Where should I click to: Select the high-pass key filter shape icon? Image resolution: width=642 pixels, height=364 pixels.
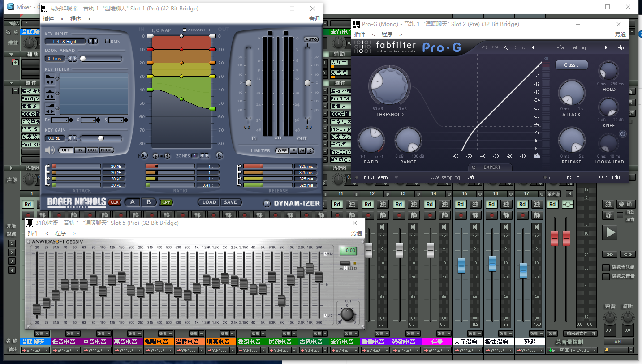50,108
